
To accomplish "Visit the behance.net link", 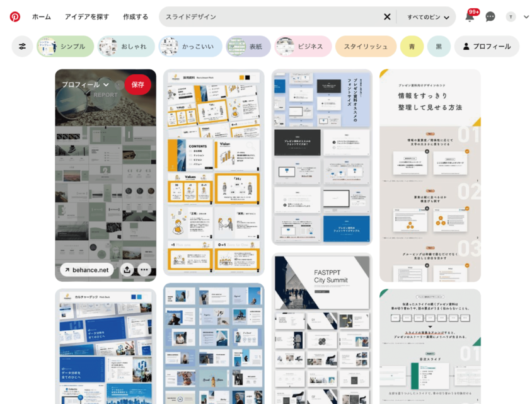I will click(86, 270).
